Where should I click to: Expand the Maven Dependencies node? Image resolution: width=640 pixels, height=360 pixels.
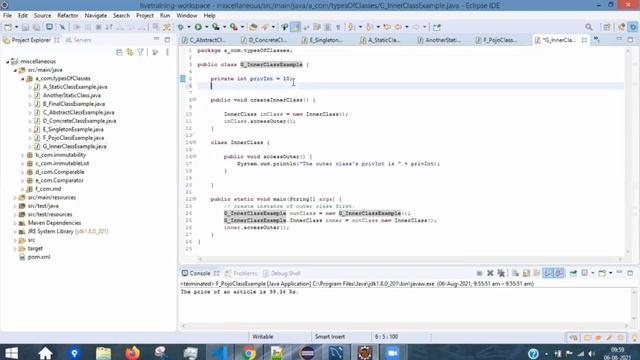tap(15, 223)
